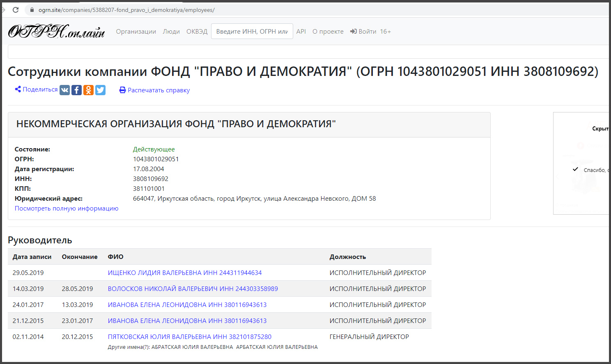Open ПЯТКОВСКАЯ ЮЛИЯ ВАЛЕРЬЕВНА profile link
The height and width of the screenshot is (364, 611).
click(189, 337)
